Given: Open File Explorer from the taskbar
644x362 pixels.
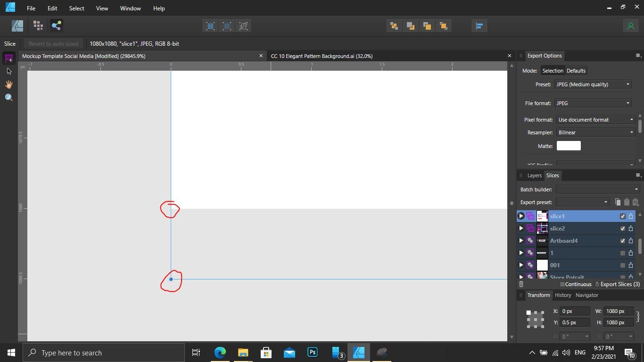Looking at the screenshot, I should tap(243, 353).
